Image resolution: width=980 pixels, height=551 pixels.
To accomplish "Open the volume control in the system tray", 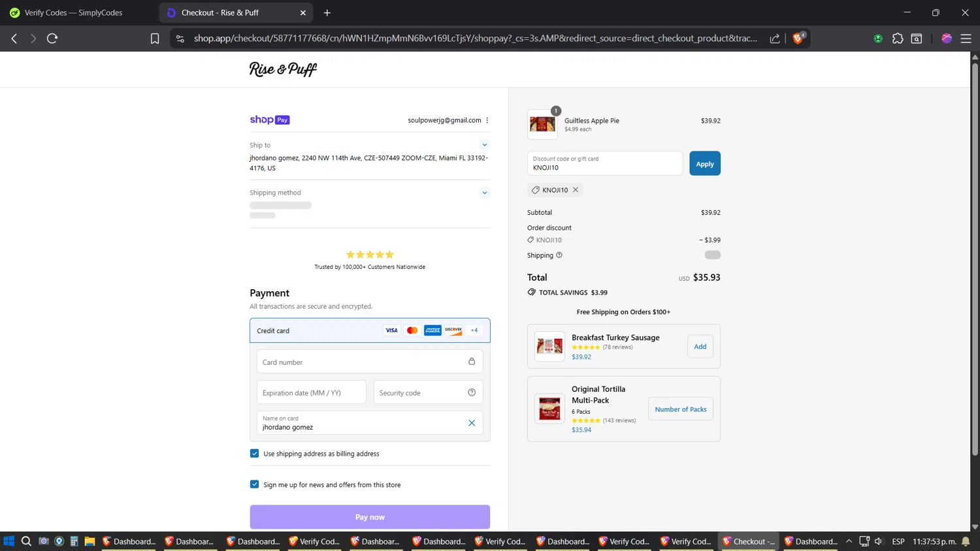I will pos(879,541).
